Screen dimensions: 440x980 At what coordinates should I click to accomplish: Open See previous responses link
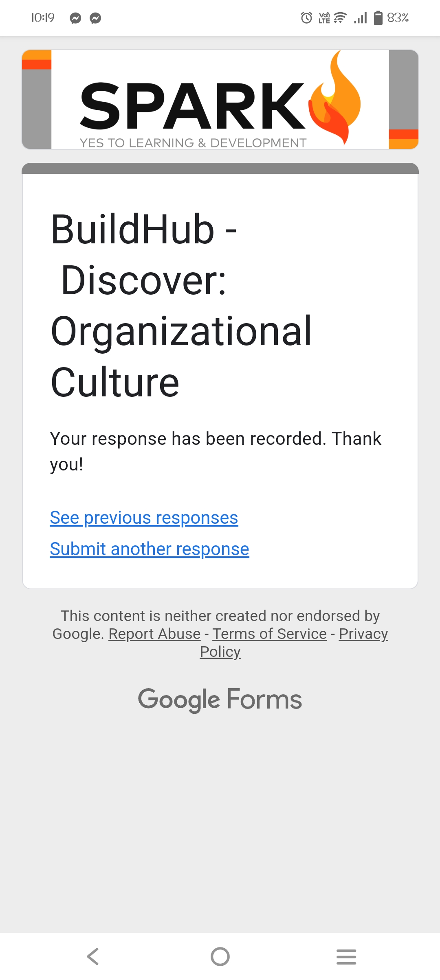144,518
